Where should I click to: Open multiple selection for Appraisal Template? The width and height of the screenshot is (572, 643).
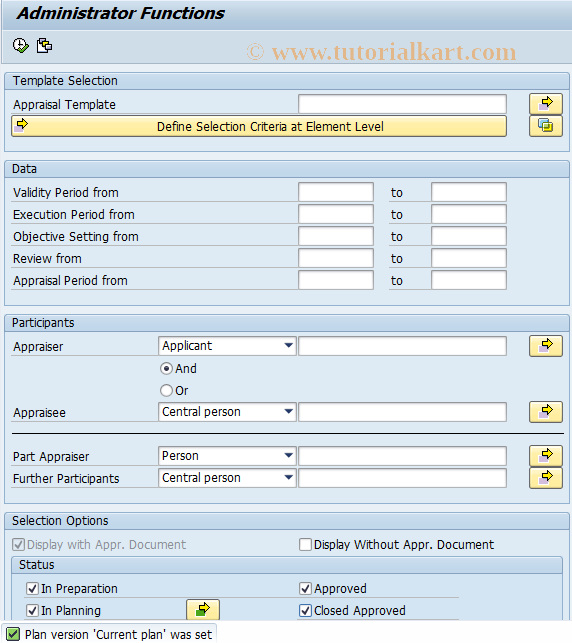click(545, 104)
